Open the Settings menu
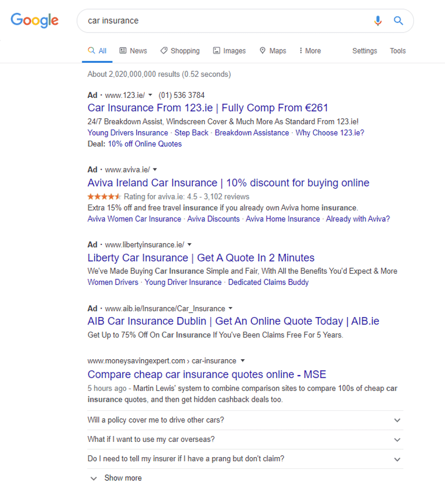The image size is (445, 504). 364,51
